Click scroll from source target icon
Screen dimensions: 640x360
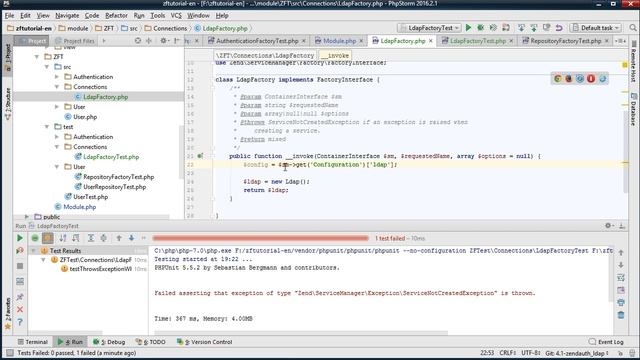pyautogui.click(x=138, y=41)
